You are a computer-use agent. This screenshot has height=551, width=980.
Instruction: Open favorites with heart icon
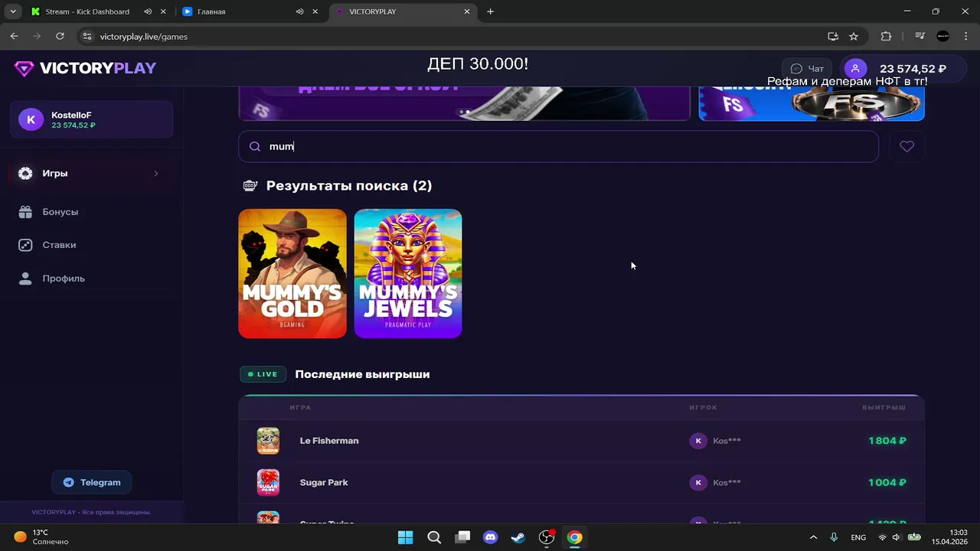point(906,146)
